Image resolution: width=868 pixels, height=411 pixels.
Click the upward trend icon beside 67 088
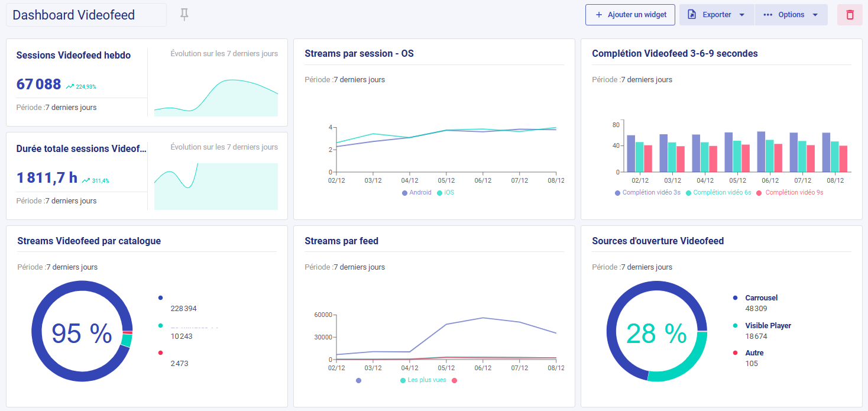[x=70, y=86]
